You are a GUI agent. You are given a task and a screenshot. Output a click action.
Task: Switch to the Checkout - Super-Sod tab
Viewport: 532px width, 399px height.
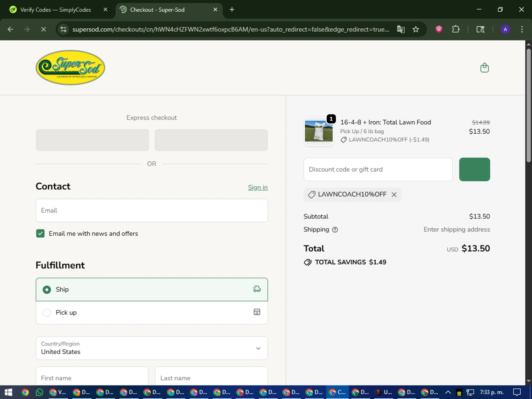[169, 10]
